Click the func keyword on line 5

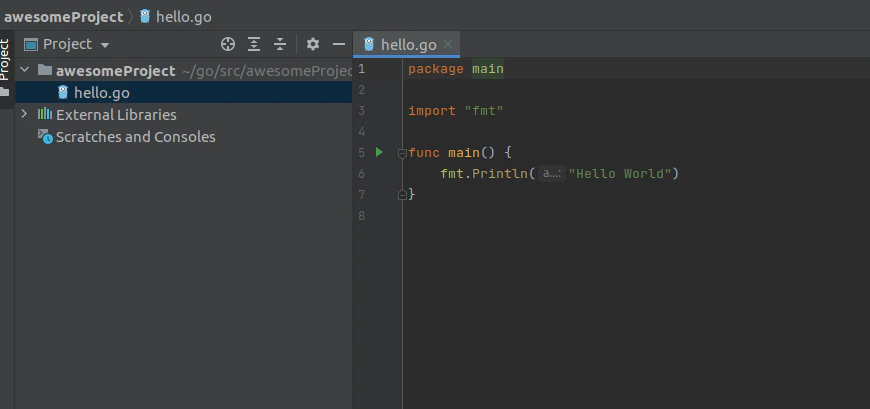click(424, 153)
